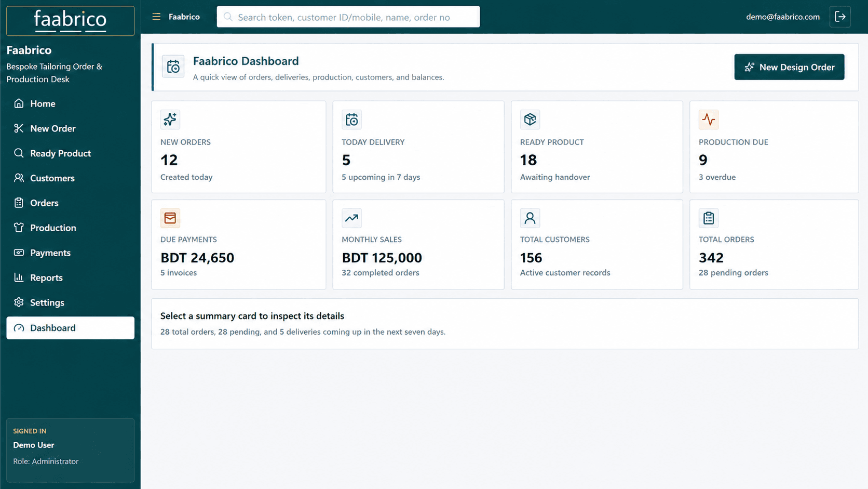Click the demo@faabrico.com account email
Screen dimensions: 868x489
pos(783,17)
